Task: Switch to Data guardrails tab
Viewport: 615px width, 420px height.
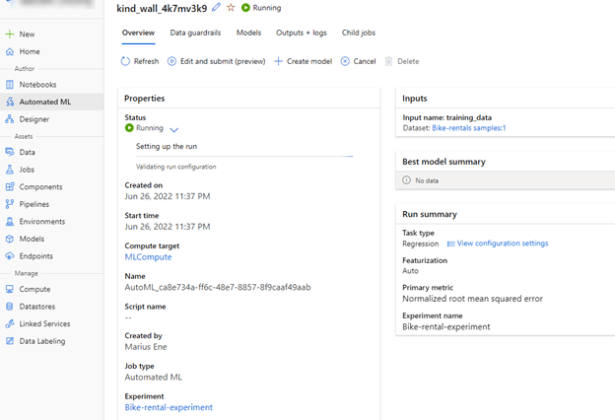Action: pyautogui.click(x=197, y=33)
